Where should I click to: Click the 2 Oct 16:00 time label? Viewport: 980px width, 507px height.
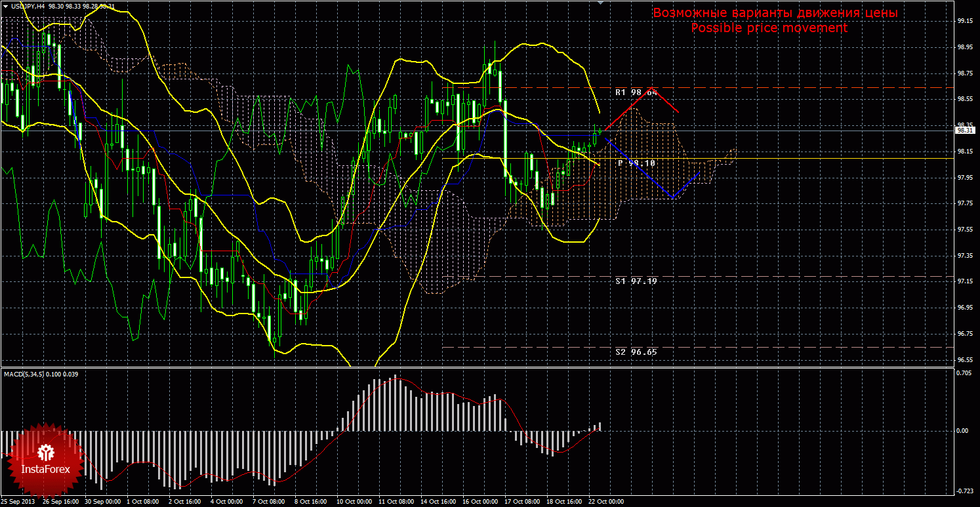click(186, 502)
